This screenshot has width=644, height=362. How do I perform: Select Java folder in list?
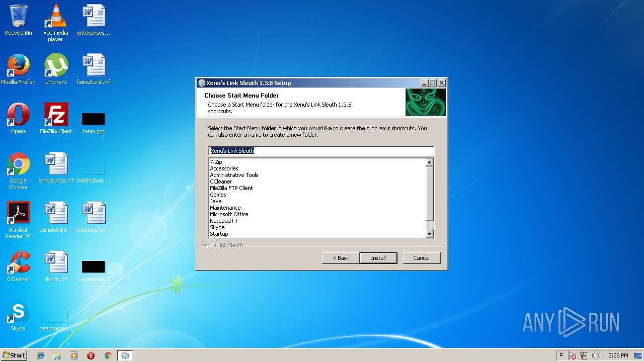215,201
